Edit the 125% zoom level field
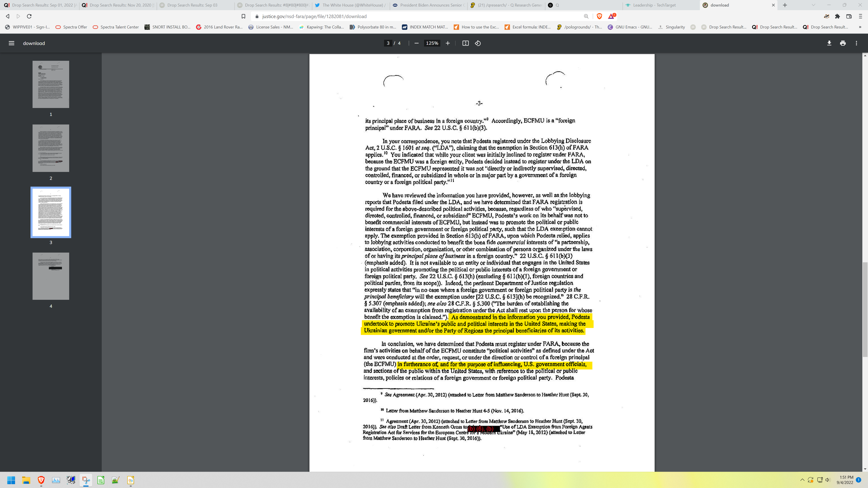This screenshot has height=488, width=868. [x=432, y=43]
